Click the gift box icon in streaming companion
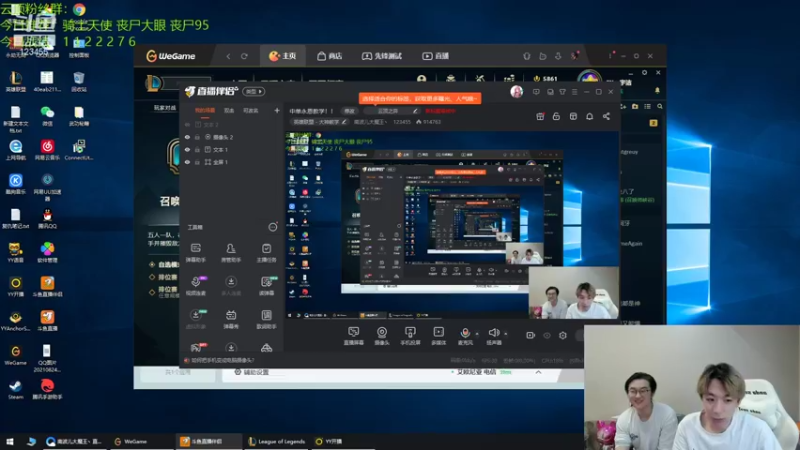Screen dimensions: 800x450 [x=540, y=116]
